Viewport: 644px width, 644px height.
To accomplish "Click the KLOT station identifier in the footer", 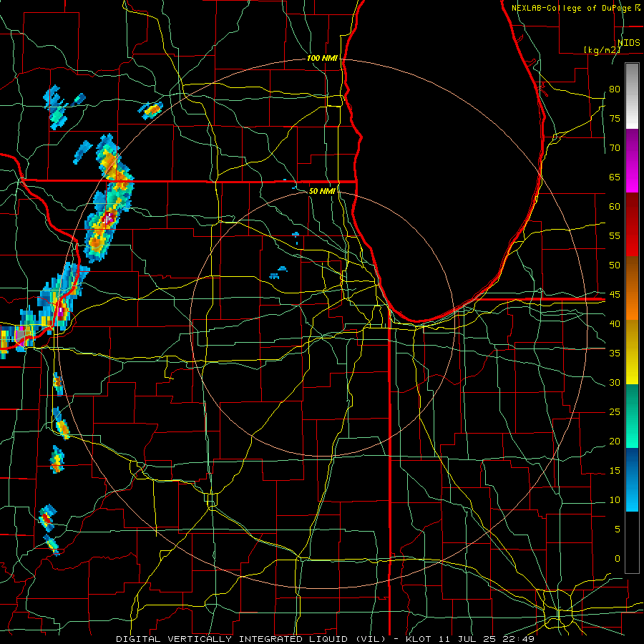I will click(419, 639).
